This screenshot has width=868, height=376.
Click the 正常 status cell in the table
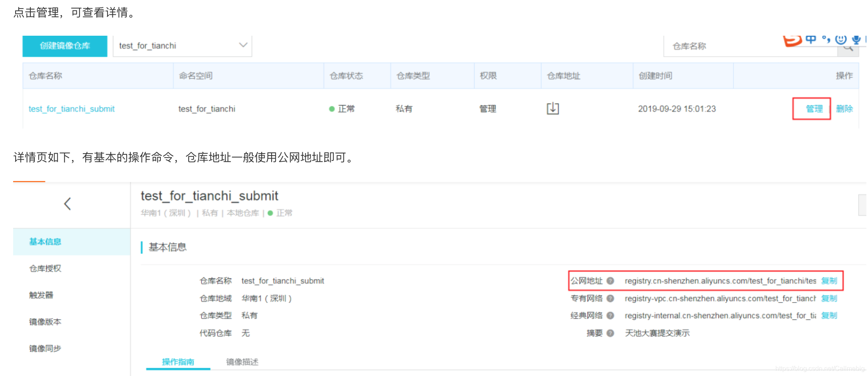[x=342, y=109]
